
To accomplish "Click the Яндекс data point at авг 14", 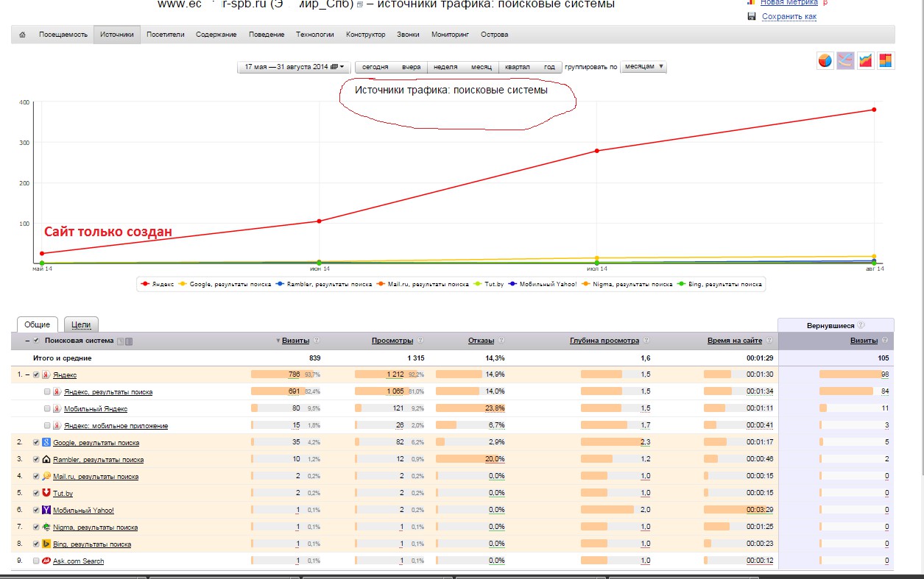I will tap(874, 110).
